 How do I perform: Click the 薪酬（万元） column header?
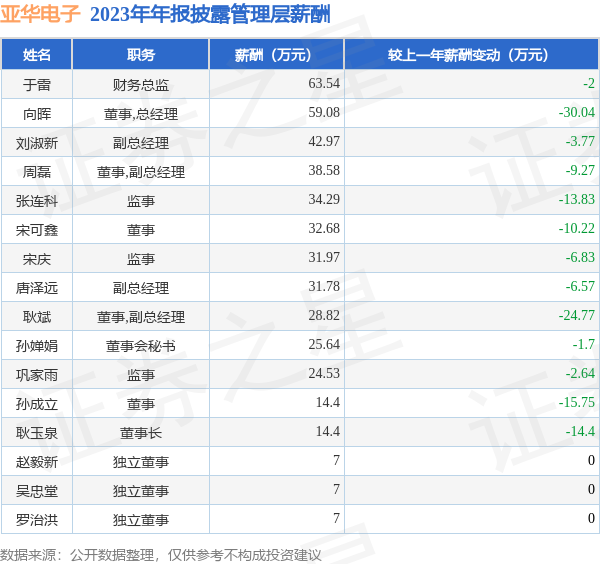click(277, 55)
